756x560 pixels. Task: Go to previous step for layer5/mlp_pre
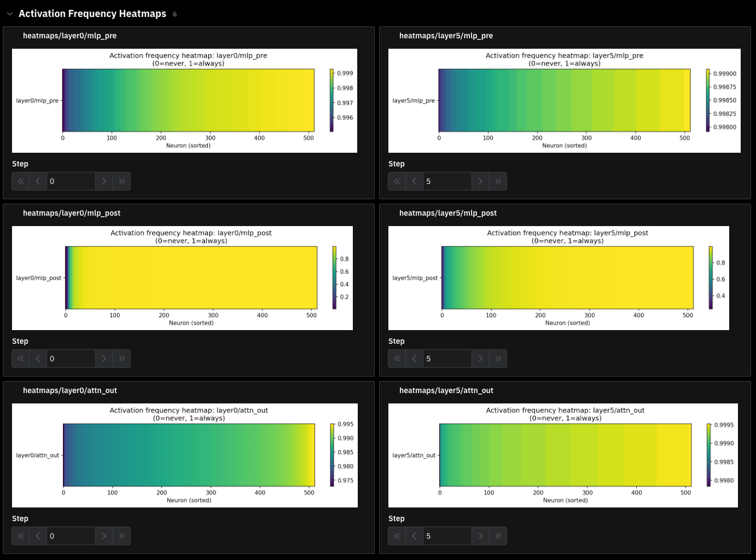tap(414, 181)
